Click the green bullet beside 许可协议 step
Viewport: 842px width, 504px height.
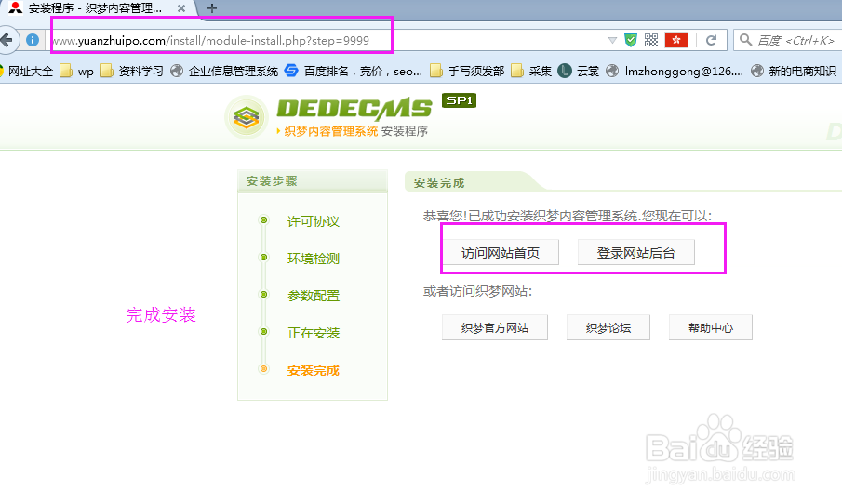(x=263, y=219)
